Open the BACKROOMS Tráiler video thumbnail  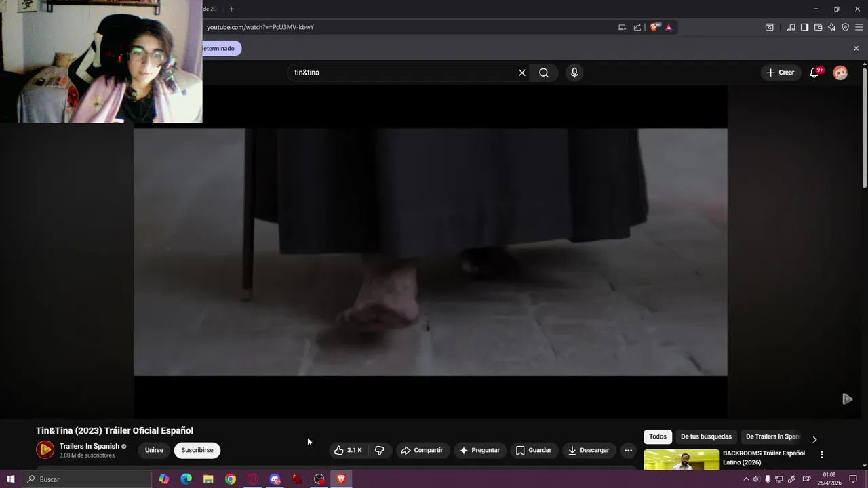click(x=682, y=460)
